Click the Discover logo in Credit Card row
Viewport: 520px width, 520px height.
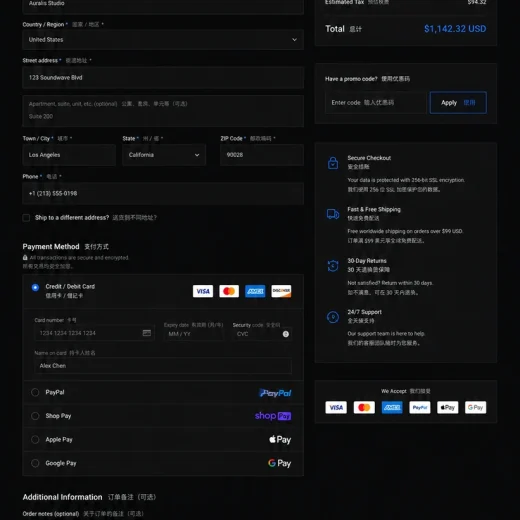[281, 291]
